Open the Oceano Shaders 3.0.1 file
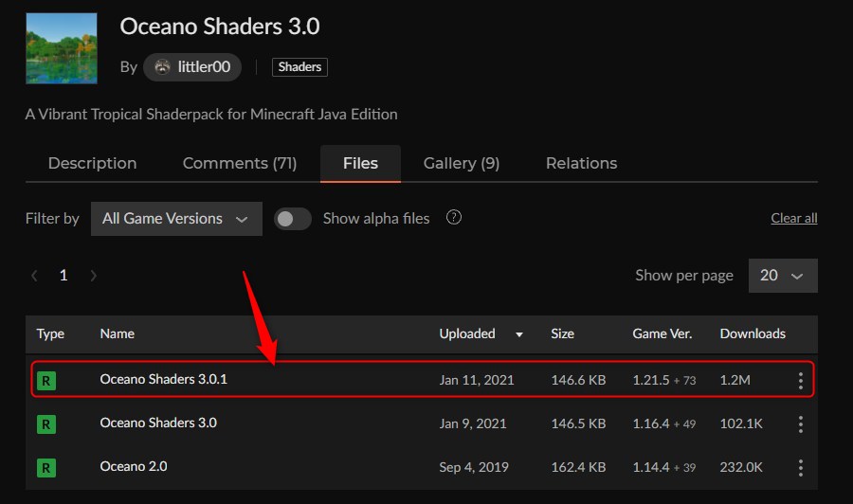This screenshot has width=853, height=504. pyautogui.click(x=163, y=379)
